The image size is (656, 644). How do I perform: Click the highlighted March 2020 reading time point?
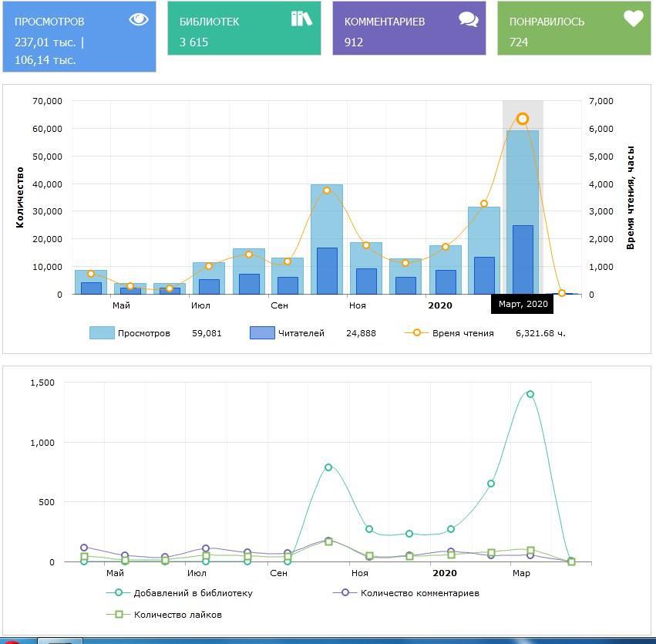[523, 119]
